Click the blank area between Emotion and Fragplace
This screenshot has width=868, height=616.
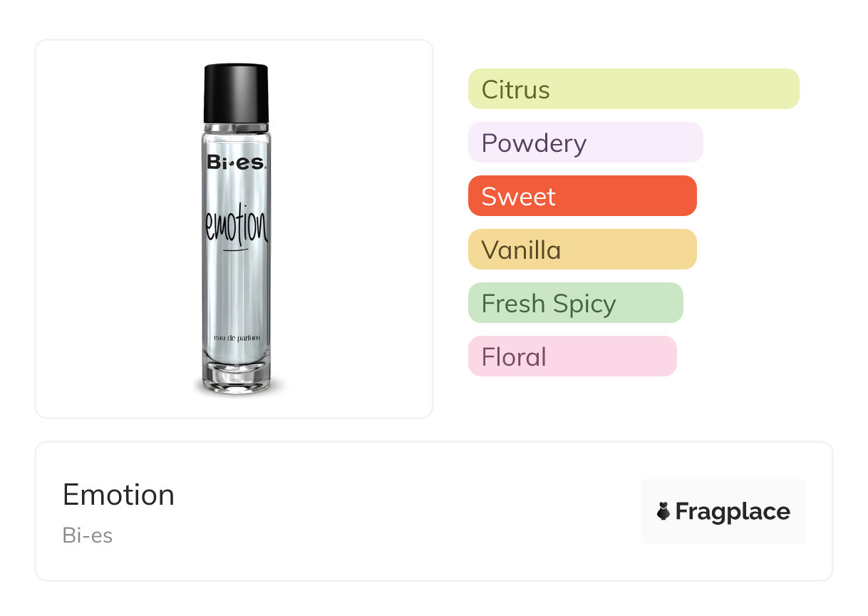[406, 511]
